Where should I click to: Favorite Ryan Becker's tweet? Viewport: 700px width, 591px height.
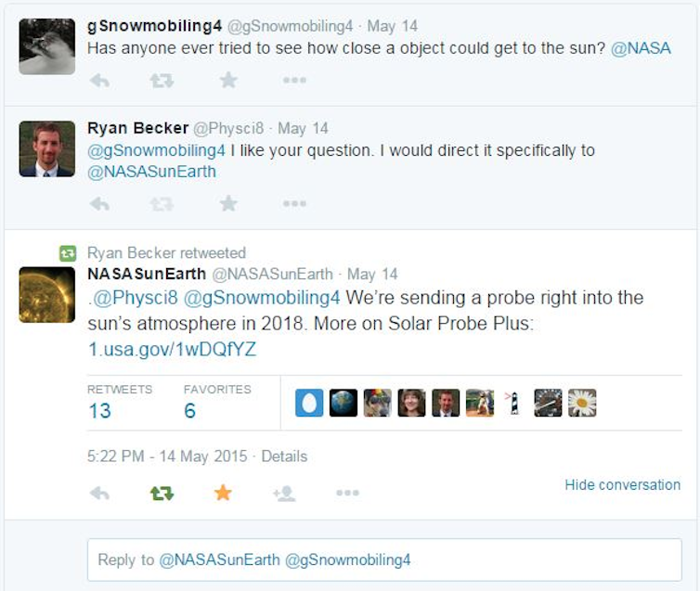click(x=228, y=203)
